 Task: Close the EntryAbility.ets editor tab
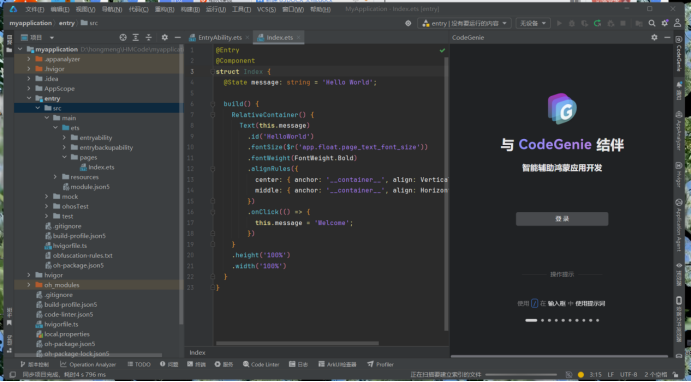[x=248, y=37]
